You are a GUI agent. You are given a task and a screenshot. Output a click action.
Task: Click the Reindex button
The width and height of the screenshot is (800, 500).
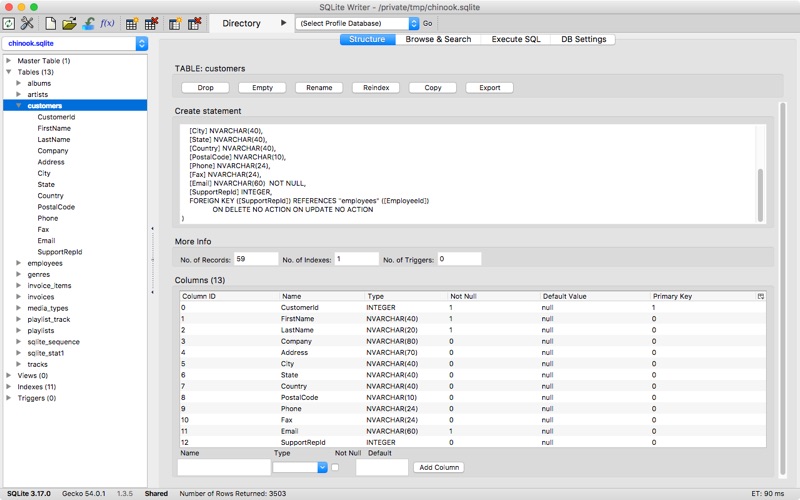pos(376,88)
